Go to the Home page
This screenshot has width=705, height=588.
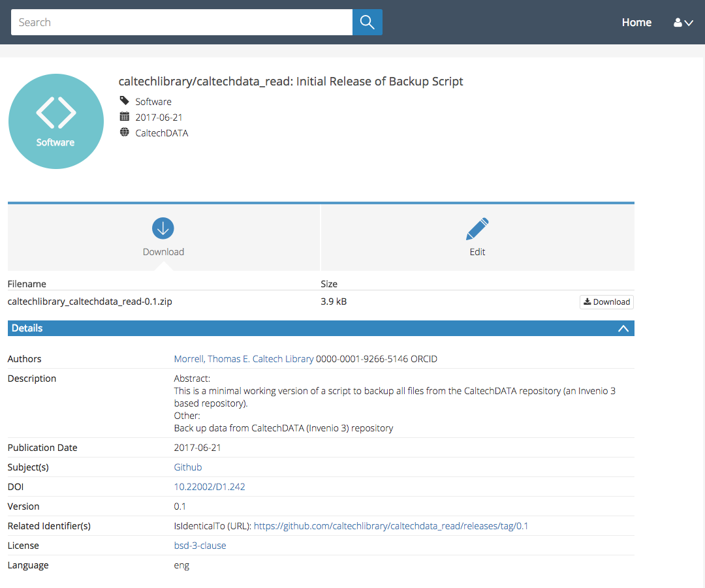coord(636,22)
